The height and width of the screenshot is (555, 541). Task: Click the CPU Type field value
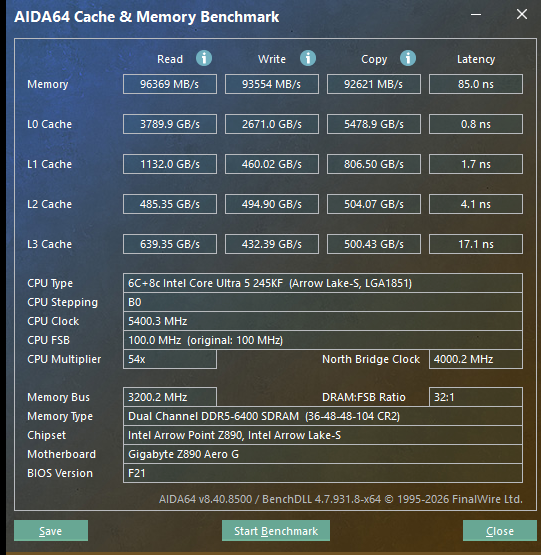tap(323, 283)
